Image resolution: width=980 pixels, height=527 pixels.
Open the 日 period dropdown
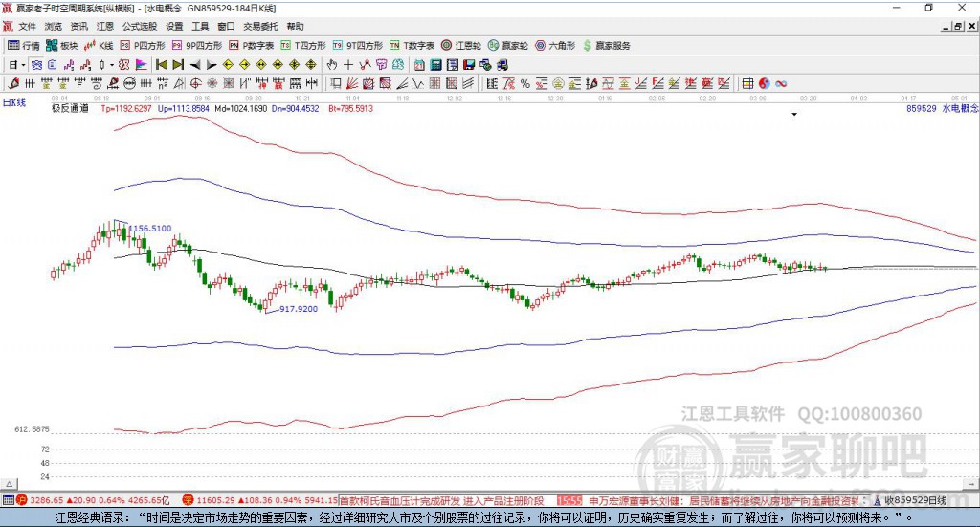point(17,65)
